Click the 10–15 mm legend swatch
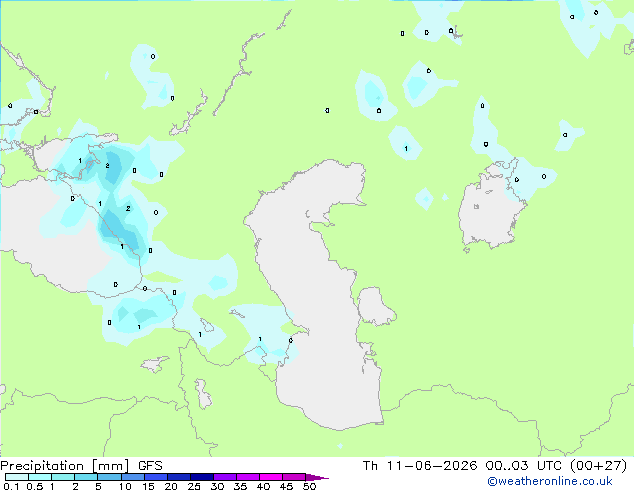Screen dimensions: 634x490 [x=133, y=477]
